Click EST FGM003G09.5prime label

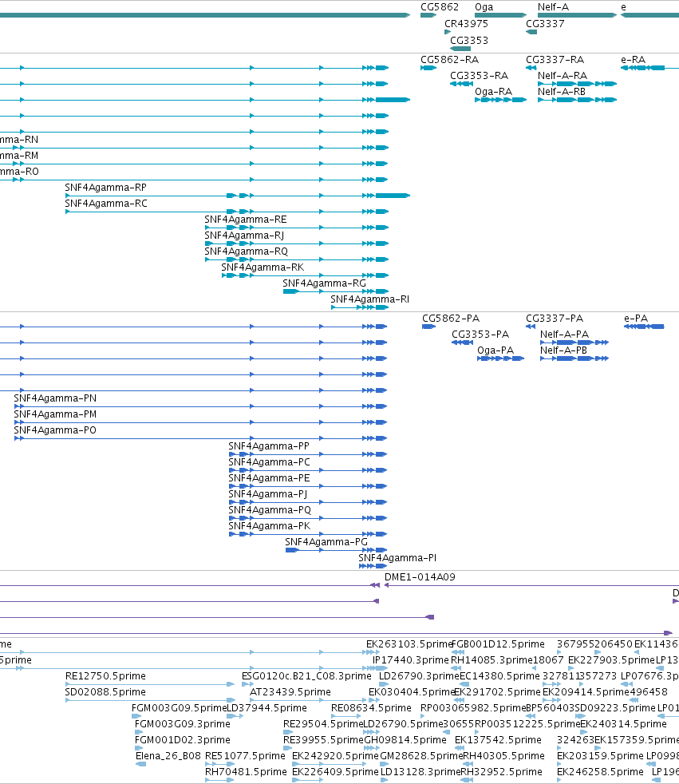pyautogui.click(x=179, y=708)
